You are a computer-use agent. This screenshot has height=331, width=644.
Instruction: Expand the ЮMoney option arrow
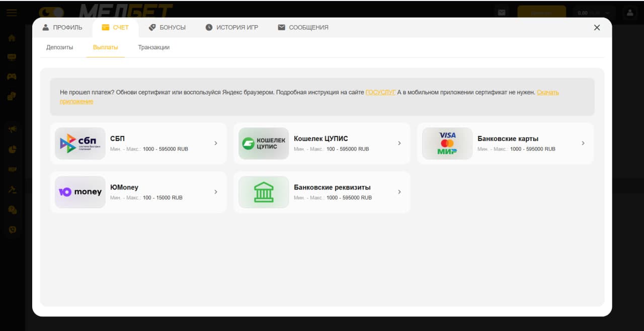(x=216, y=192)
